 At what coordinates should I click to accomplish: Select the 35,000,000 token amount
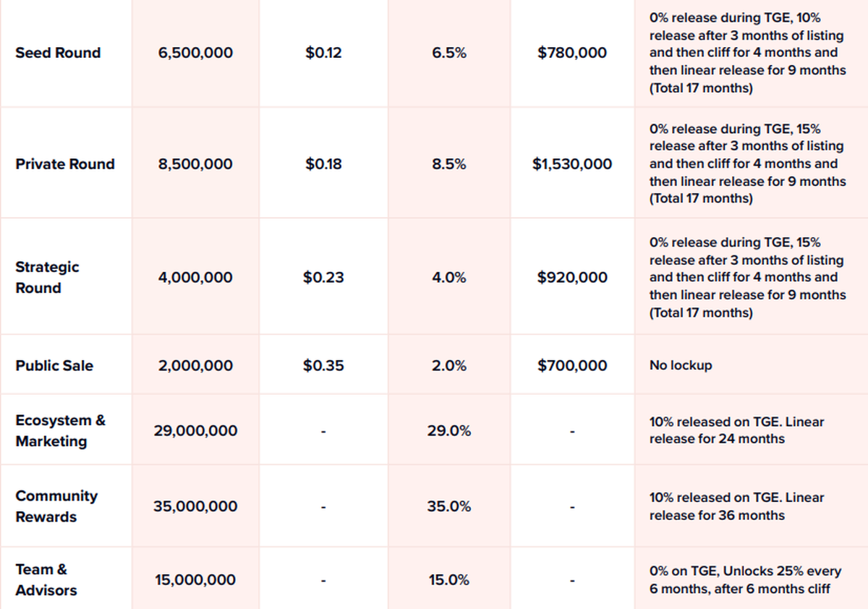pyautogui.click(x=195, y=506)
